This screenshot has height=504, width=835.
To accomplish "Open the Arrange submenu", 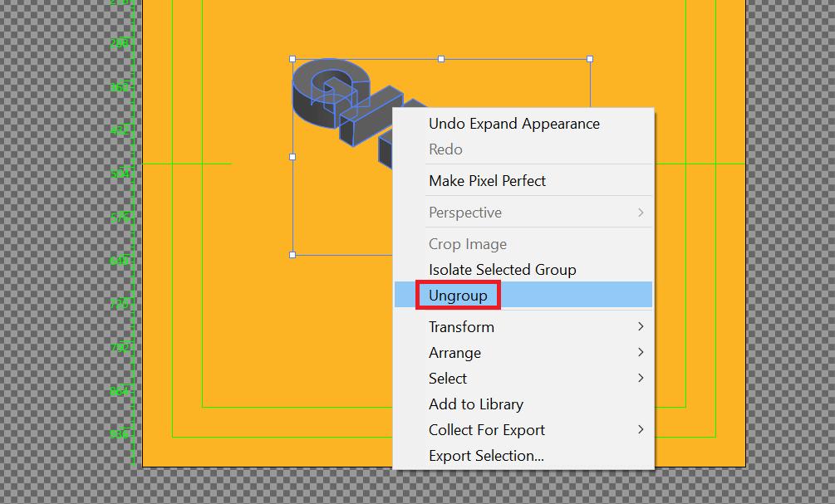I will click(x=454, y=353).
